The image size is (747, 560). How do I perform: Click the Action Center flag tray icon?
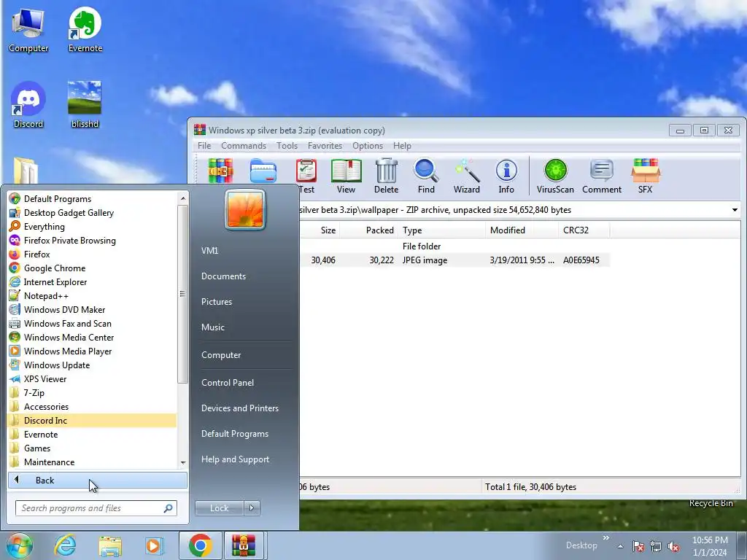click(638, 547)
